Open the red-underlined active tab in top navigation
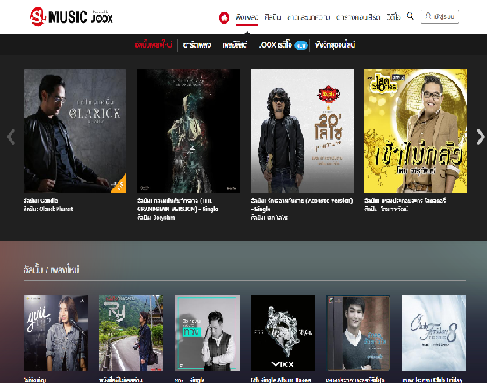488x385 pixels. pos(247,17)
